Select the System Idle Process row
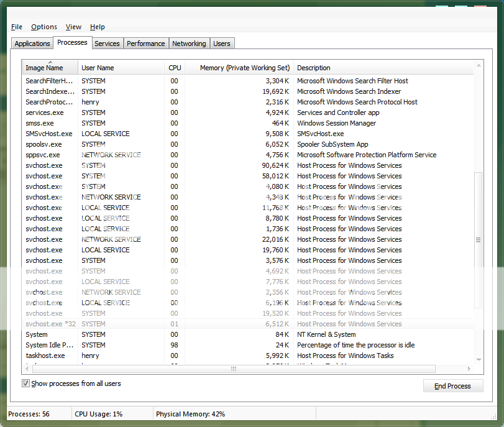 coord(50,345)
